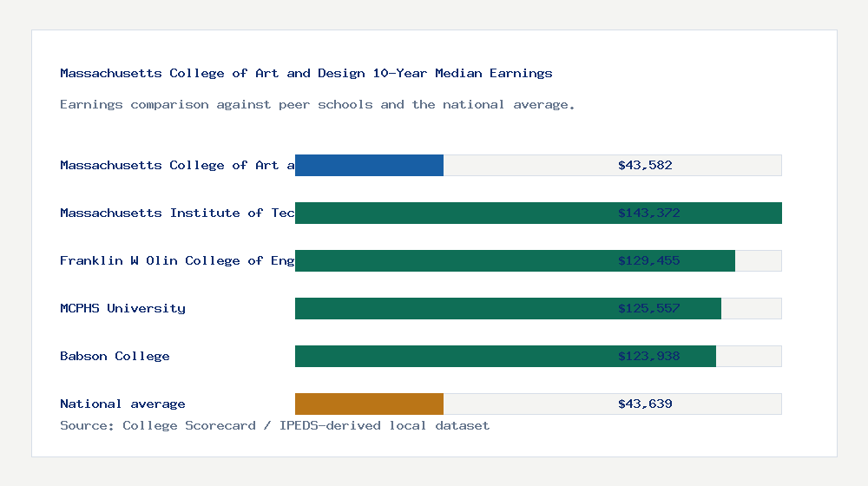Screen dimensions: 868x486
Task: Click the blue Massachusetts College of Art bar
Action: tap(369, 166)
